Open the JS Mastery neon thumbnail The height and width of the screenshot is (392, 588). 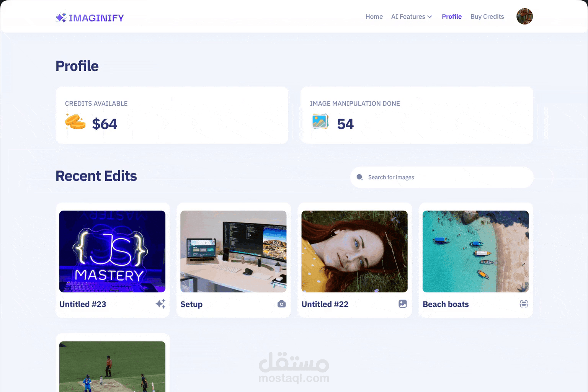point(112,252)
